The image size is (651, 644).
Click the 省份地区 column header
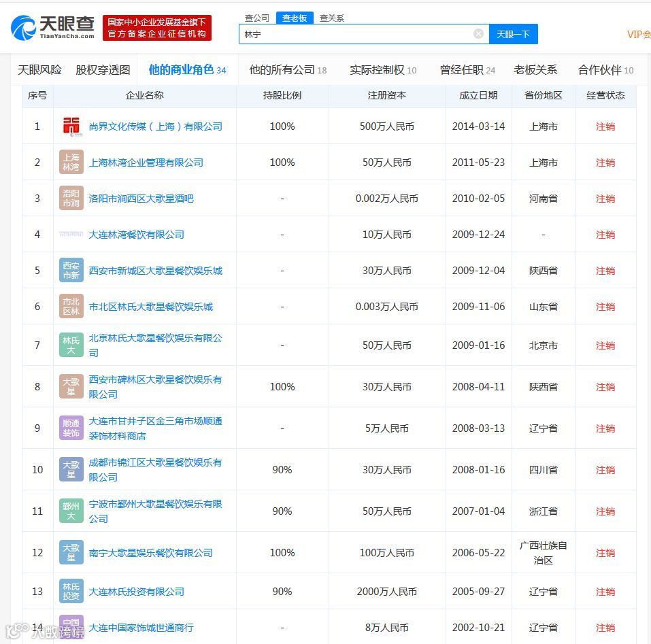544,95
